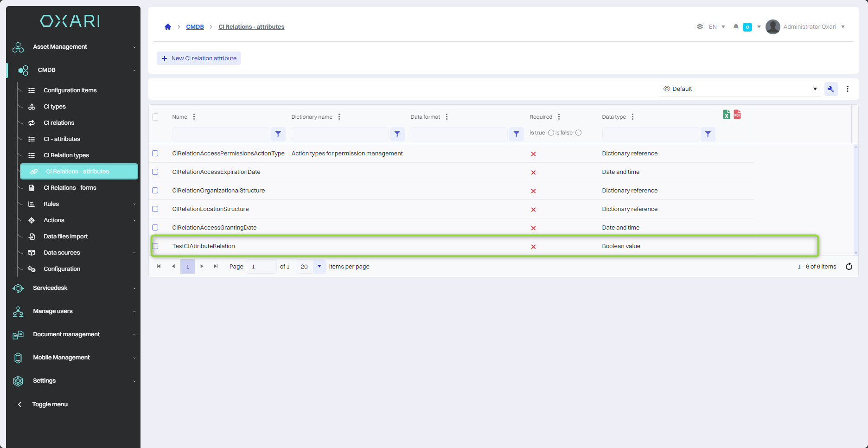Open the items per page dropdown
Viewport: 868px width, 448px height.
point(319,267)
